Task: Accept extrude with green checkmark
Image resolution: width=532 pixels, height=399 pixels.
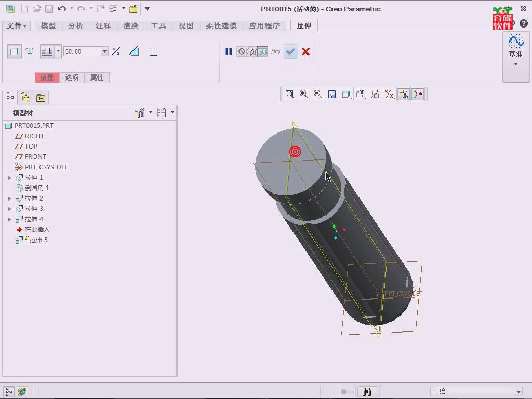Action: click(291, 51)
